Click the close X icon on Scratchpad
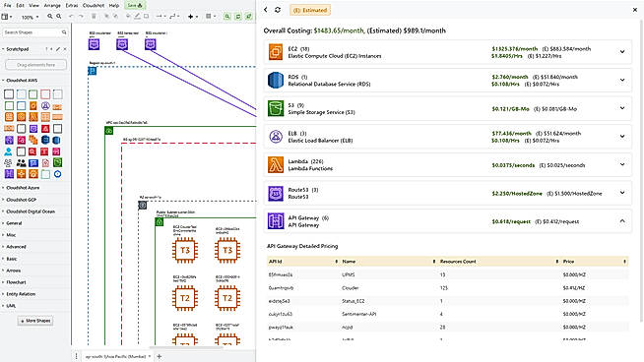 65,49
